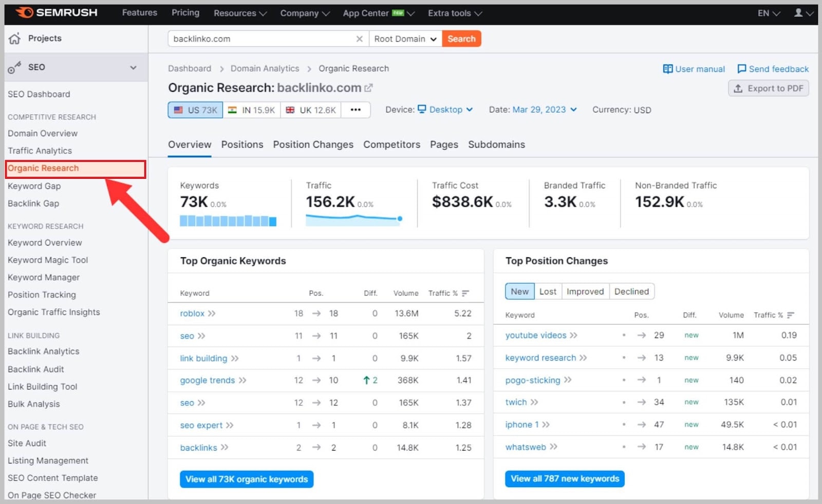Viewport: 822px width, 504px height.
Task: Click the Projects home icon
Action: (x=15, y=39)
